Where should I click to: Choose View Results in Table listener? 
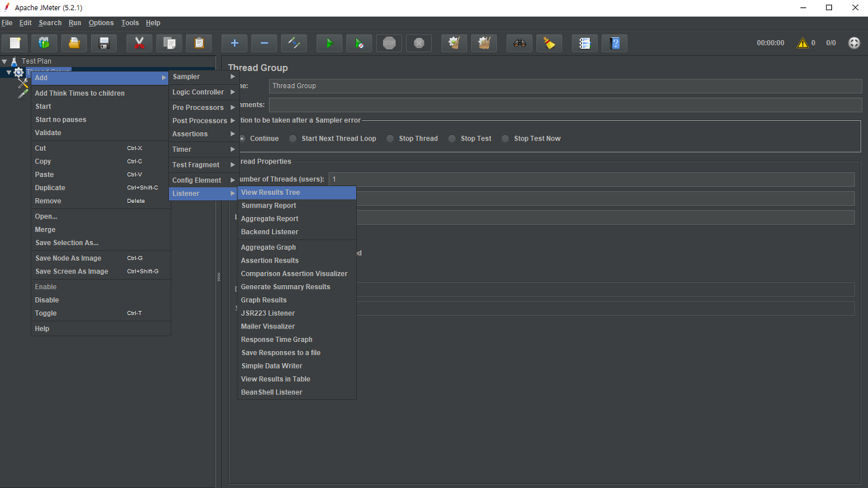pyautogui.click(x=297, y=379)
